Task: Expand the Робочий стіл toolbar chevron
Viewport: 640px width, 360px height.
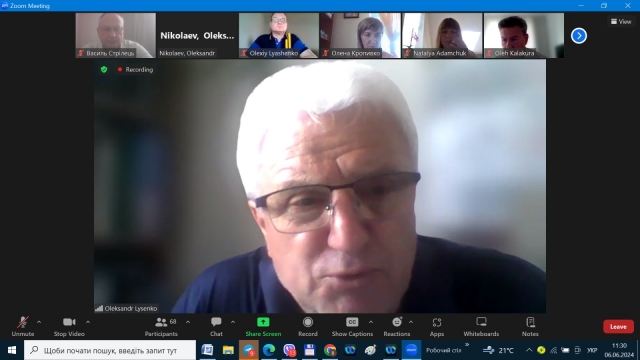Action: point(467,345)
